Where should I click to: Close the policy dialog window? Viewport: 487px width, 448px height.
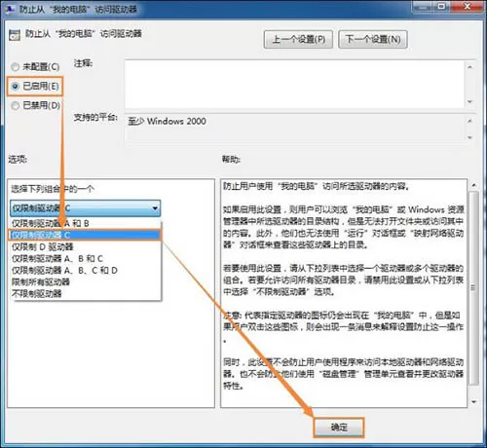point(468,7)
